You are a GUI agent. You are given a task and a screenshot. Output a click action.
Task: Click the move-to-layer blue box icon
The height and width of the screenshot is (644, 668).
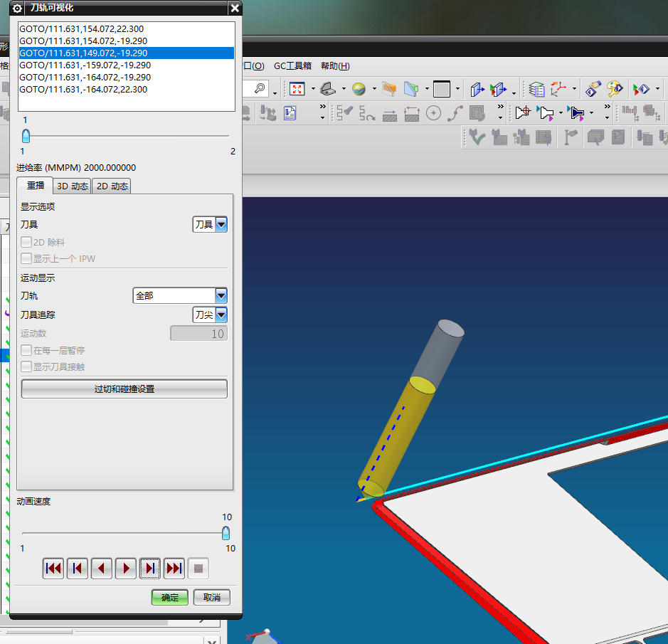pos(477,89)
